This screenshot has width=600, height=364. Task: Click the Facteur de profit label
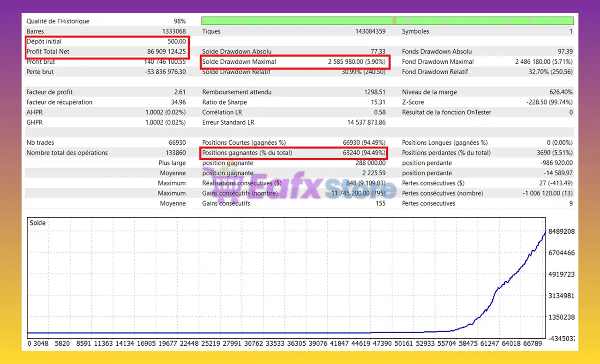pos(50,92)
